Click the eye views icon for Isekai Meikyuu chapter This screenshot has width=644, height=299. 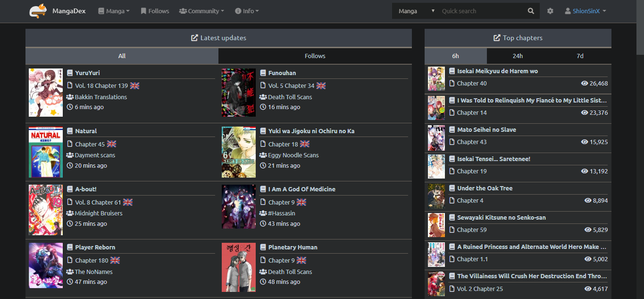coord(585,83)
